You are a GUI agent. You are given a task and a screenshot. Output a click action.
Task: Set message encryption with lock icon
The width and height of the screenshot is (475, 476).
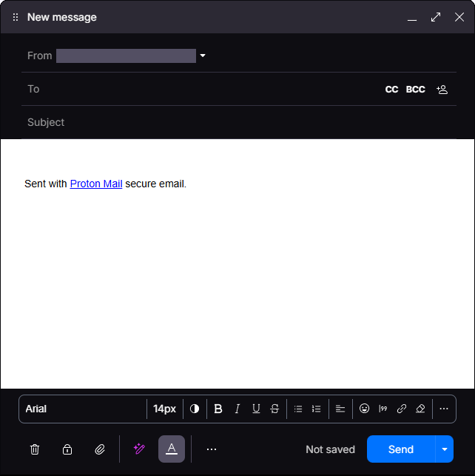(x=67, y=449)
